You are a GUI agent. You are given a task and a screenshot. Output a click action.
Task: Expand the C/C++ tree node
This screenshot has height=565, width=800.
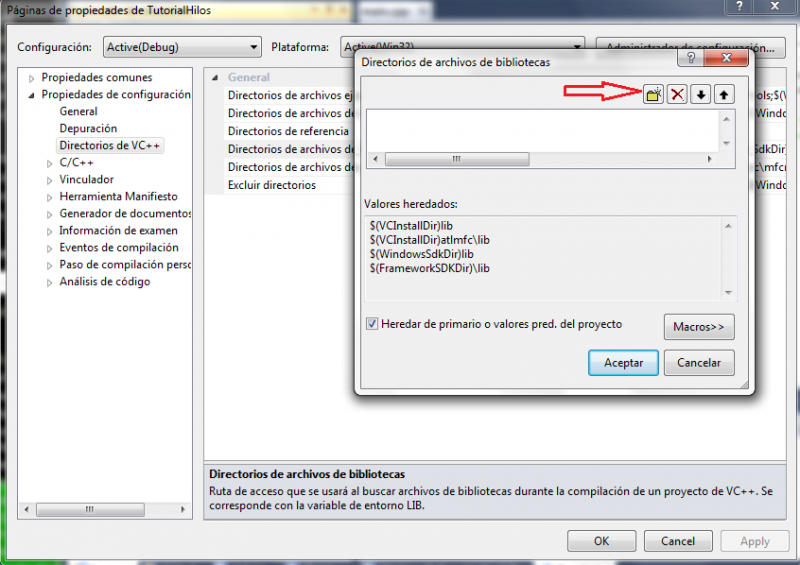(x=49, y=163)
